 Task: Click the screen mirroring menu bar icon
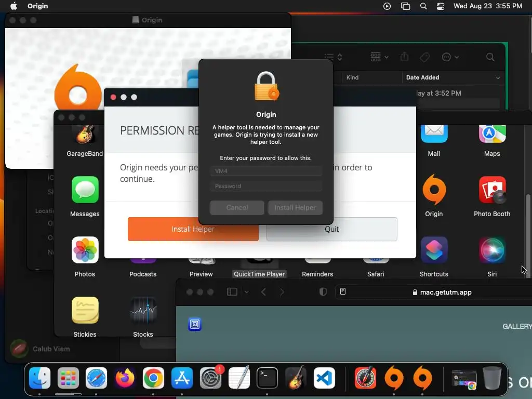pyautogui.click(x=405, y=6)
